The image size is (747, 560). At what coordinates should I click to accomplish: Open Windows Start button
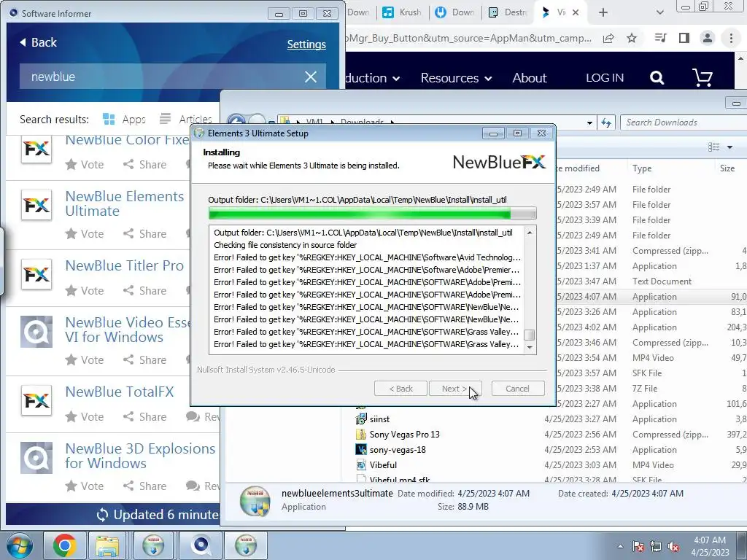tap(20, 545)
